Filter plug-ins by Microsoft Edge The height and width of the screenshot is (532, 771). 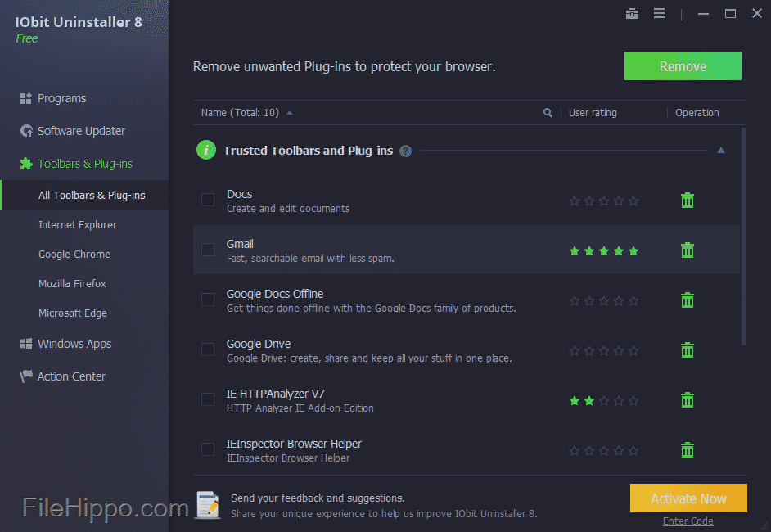coord(73,313)
